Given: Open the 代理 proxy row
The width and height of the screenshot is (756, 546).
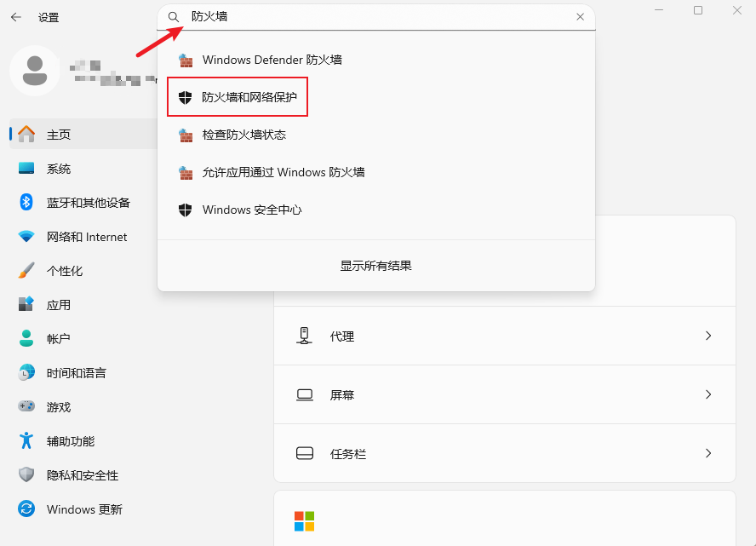Looking at the screenshot, I should click(x=505, y=336).
